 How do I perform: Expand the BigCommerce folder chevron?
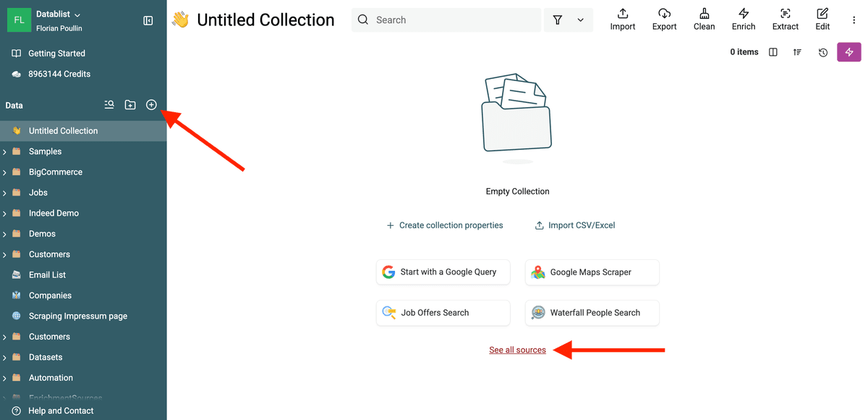(x=5, y=172)
